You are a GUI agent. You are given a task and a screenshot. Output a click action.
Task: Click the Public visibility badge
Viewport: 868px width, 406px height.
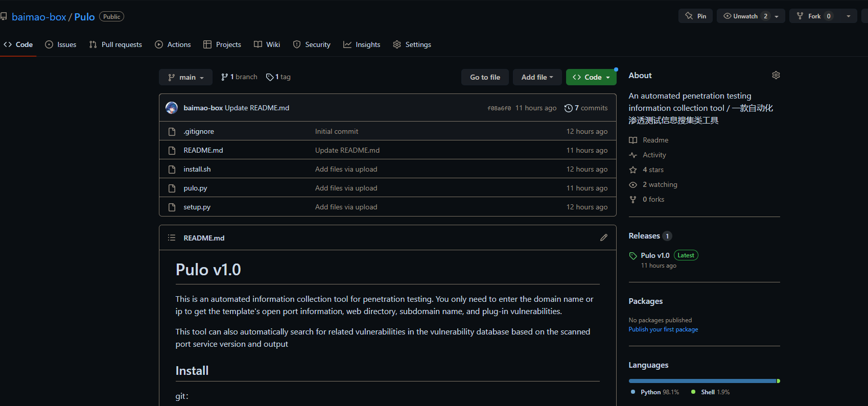coord(111,17)
